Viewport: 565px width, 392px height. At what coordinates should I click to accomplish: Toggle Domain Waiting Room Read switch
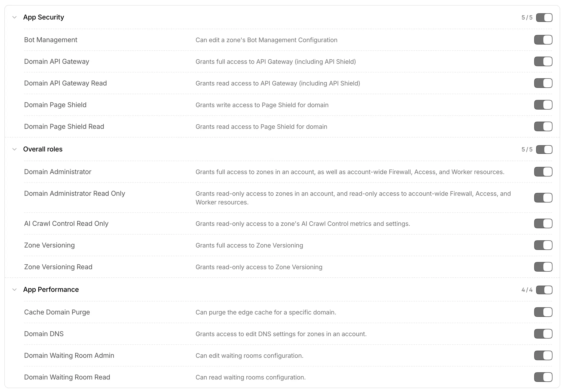click(543, 377)
